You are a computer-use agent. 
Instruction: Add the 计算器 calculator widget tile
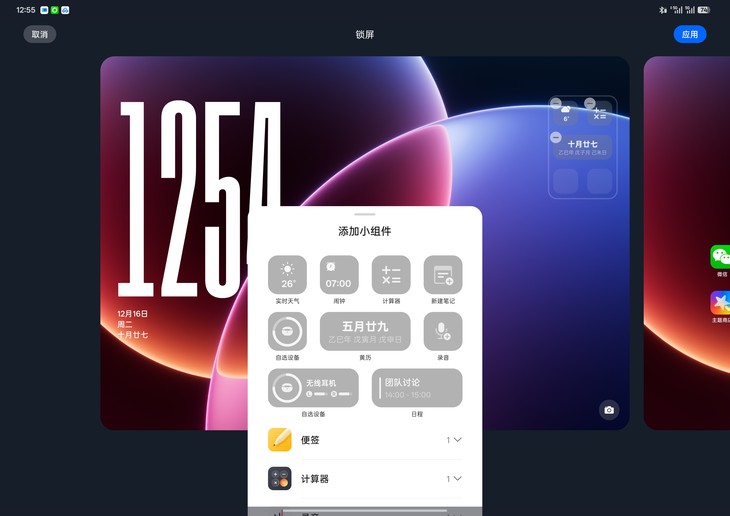tap(391, 275)
